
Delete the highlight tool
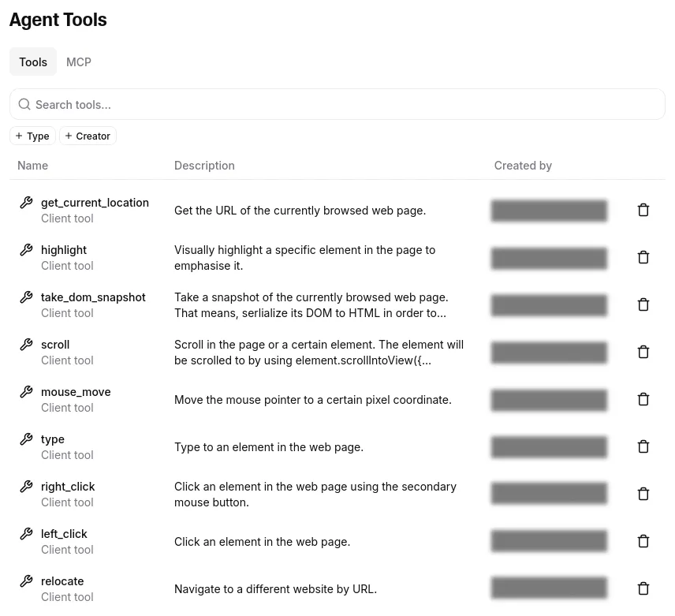pyautogui.click(x=643, y=257)
